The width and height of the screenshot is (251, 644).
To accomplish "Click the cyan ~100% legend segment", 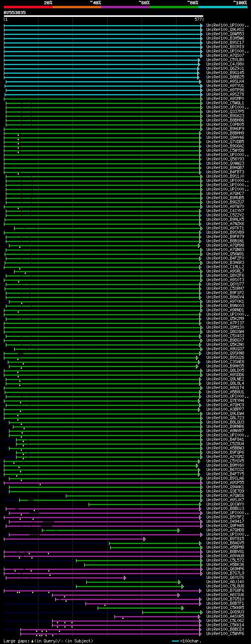I will click(x=223, y=7).
